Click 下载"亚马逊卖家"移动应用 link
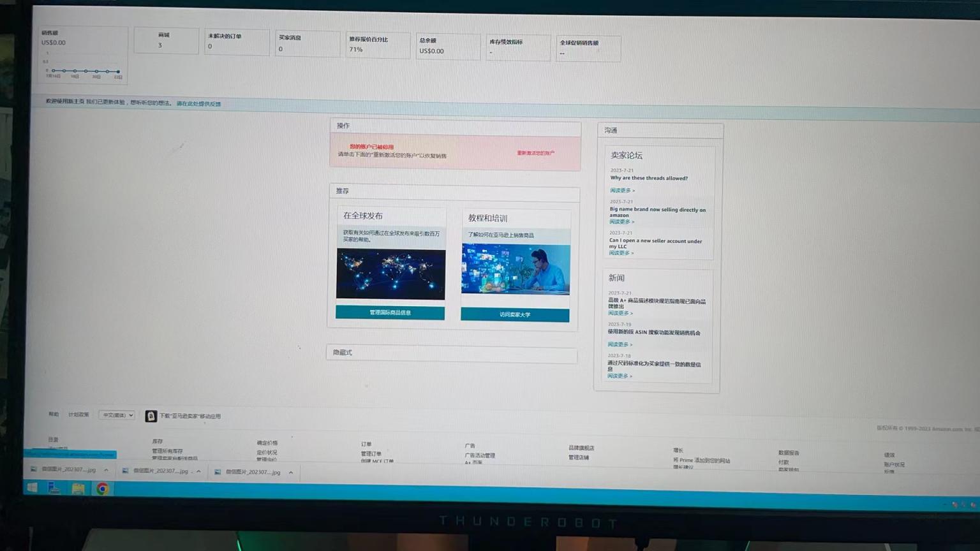Viewport: 980px width, 551px height. [x=189, y=416]
